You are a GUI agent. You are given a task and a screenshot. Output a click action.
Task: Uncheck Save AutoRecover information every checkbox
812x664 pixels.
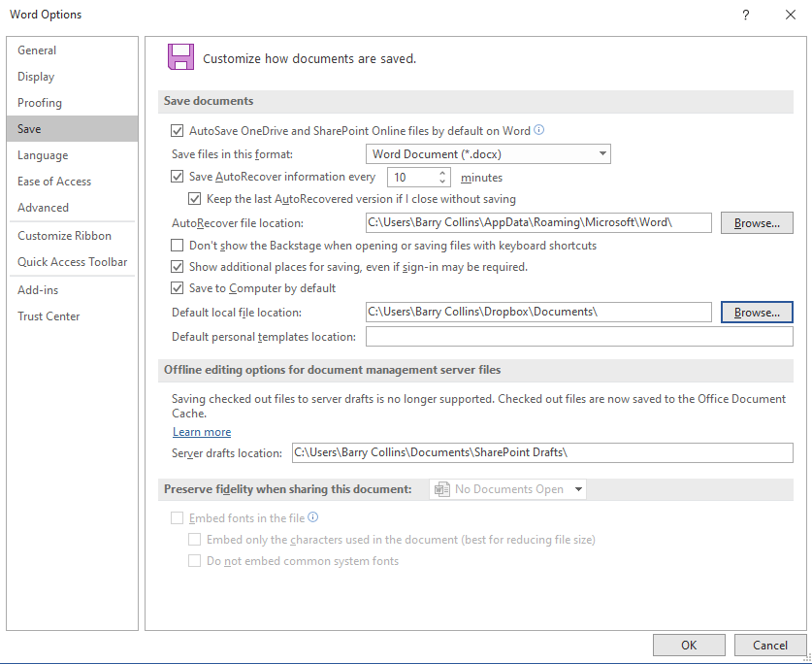(x=178, y=177)
